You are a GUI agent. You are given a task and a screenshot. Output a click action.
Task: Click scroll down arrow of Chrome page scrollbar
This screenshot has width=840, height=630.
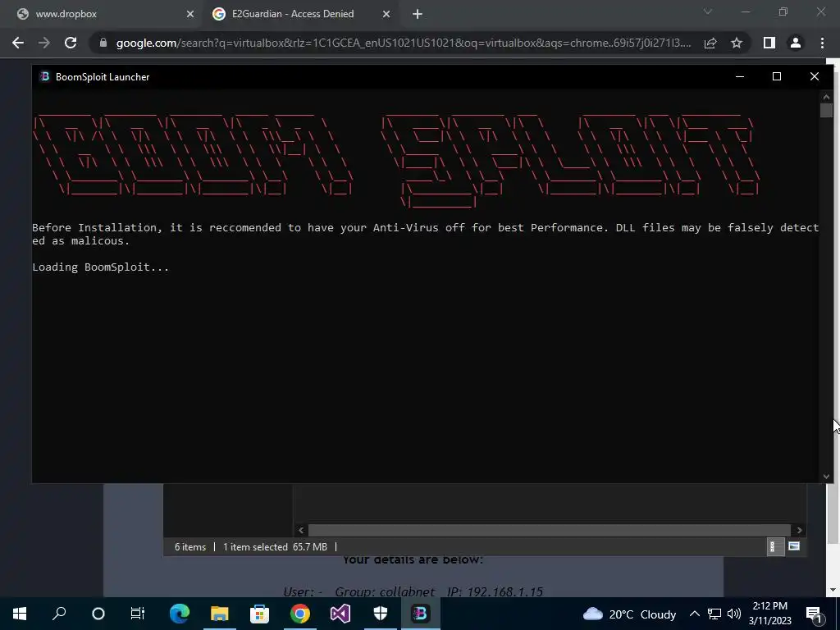coord(832,590)
